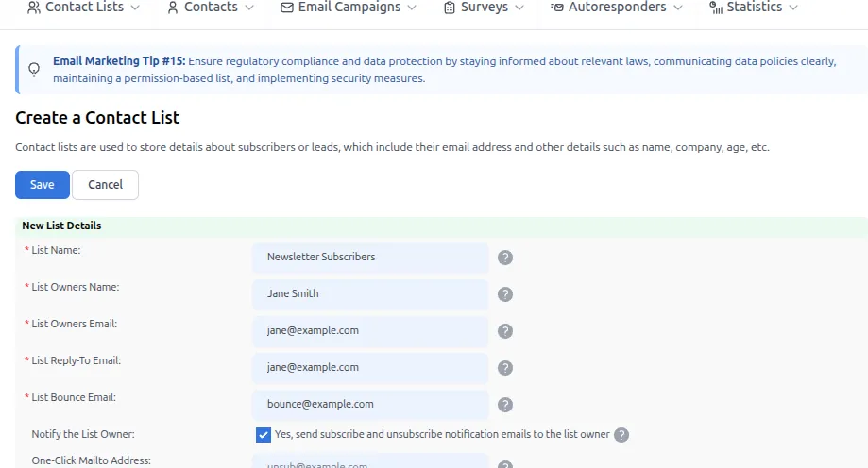The height and width of the screenshot is (468, 868).
Task: Click the 'Create a Contact List' heading
Action: 97,117
